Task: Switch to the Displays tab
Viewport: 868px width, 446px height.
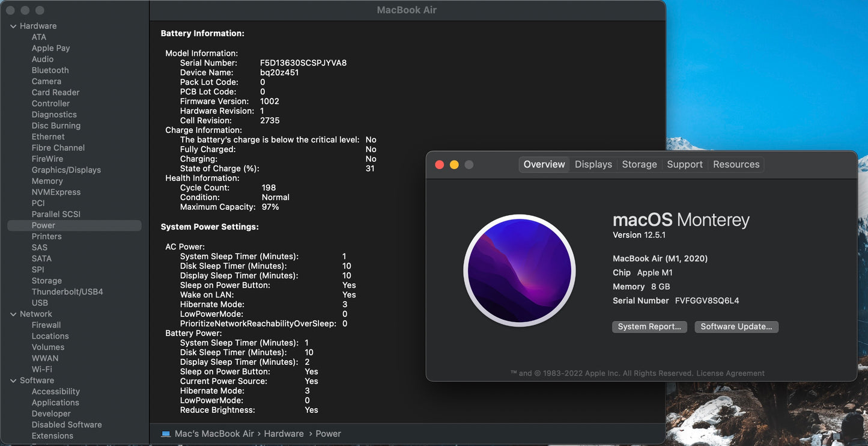Action: click(593, 165)
